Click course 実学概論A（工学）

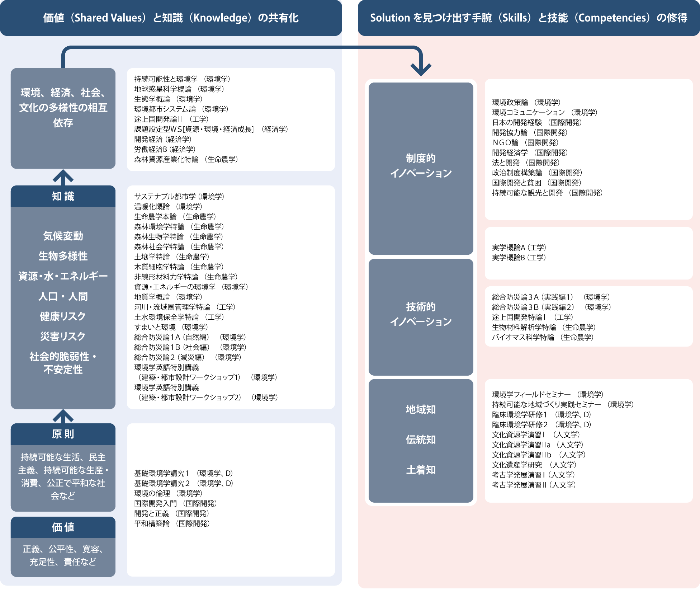tap(519, 248)
